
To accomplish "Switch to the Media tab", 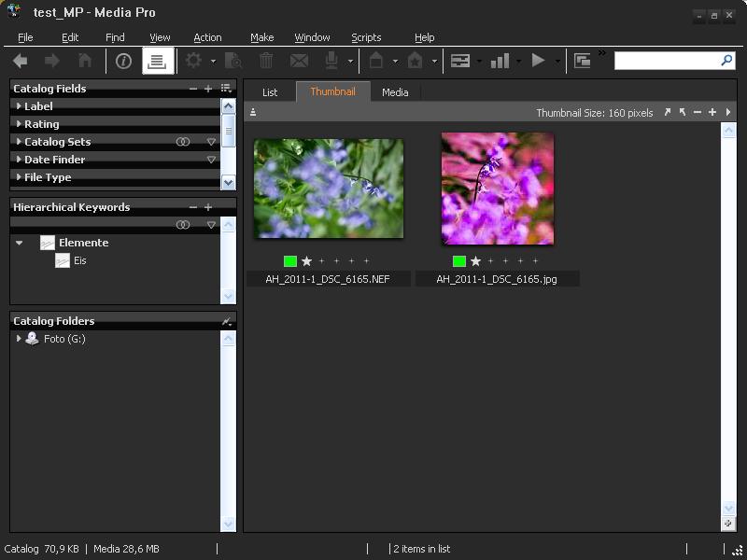I will 395,92.
